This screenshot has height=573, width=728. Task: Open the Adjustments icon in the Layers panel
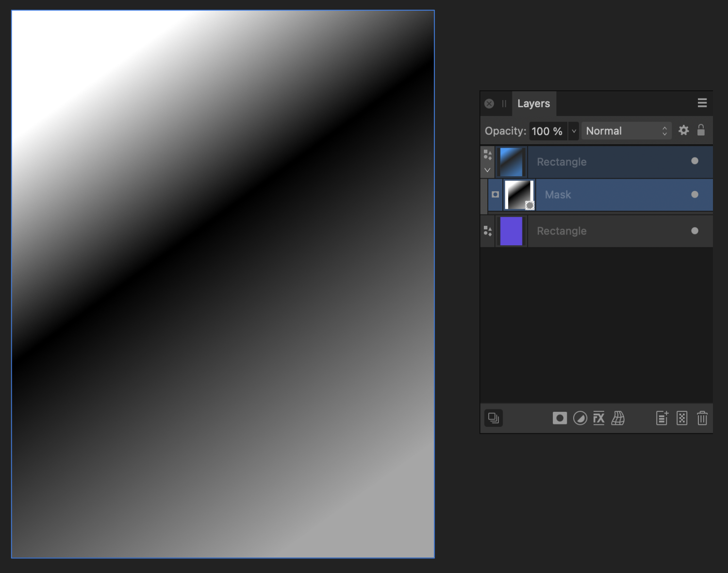[579, 418]
